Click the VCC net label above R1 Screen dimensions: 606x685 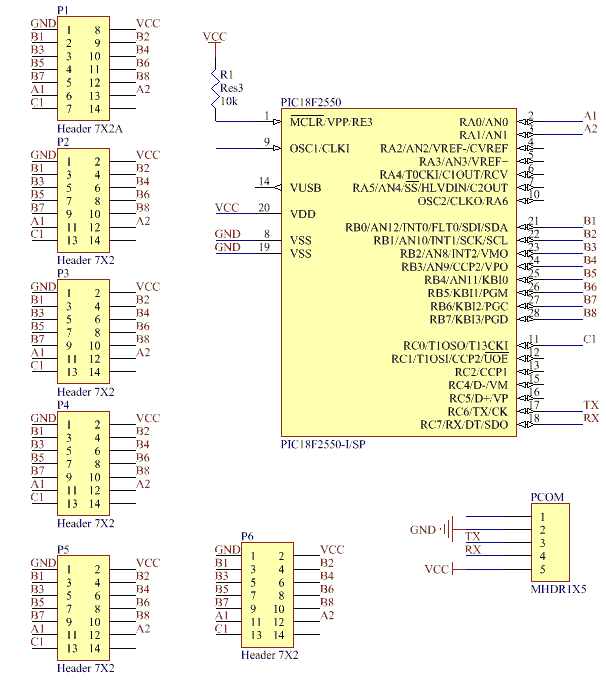pyautogui.click(x=215, y=36)
